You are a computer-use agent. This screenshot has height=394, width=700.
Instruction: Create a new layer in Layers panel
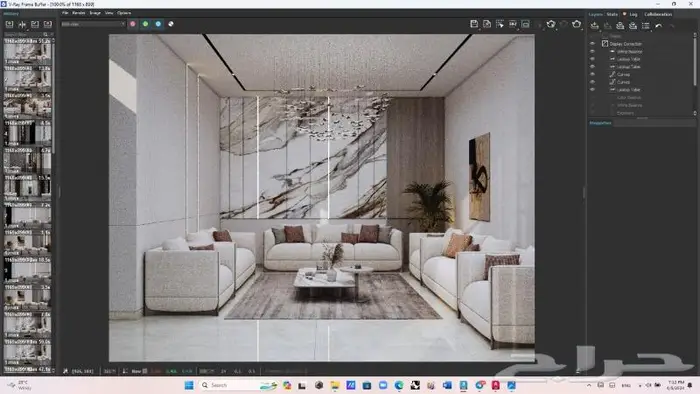(x=595, y=26)
